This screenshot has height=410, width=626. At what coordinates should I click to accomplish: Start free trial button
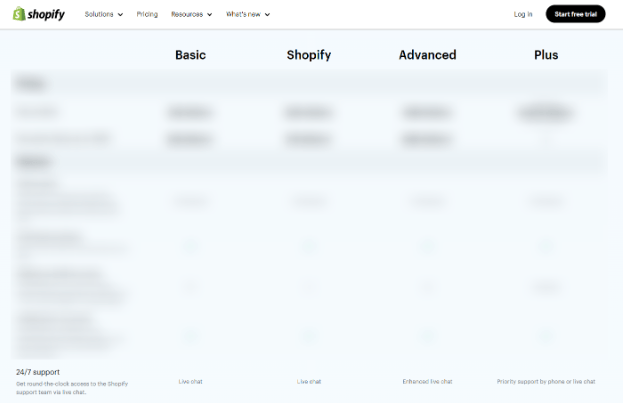(x=575, y=14)
